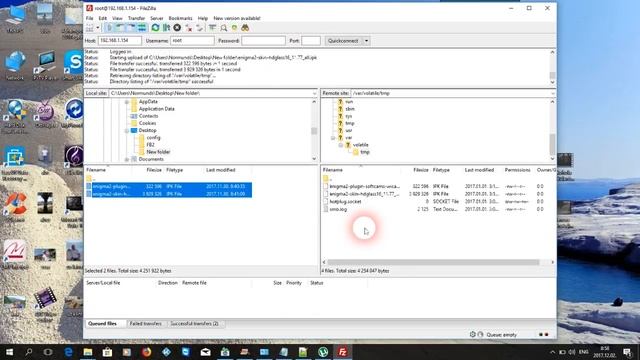Select FB2 folder under Desktop
This screenshot has width=640, height=360.
[150, 145]
